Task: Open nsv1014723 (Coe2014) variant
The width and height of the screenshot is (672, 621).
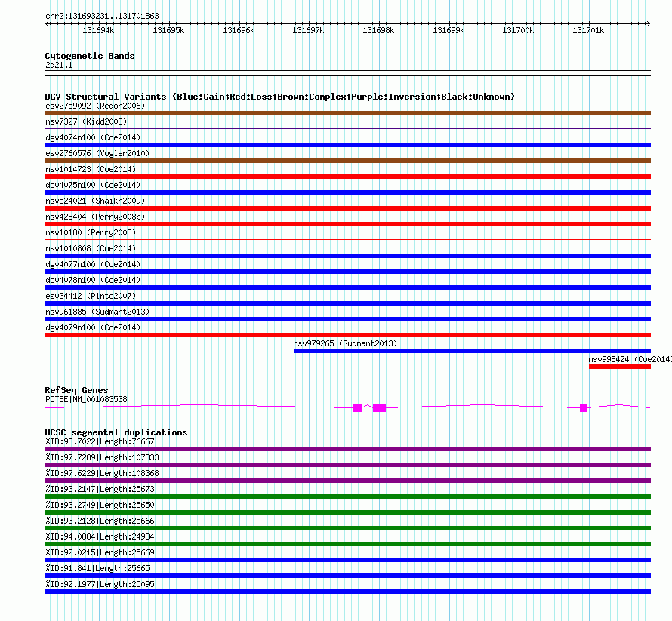Action: point(91,169)
